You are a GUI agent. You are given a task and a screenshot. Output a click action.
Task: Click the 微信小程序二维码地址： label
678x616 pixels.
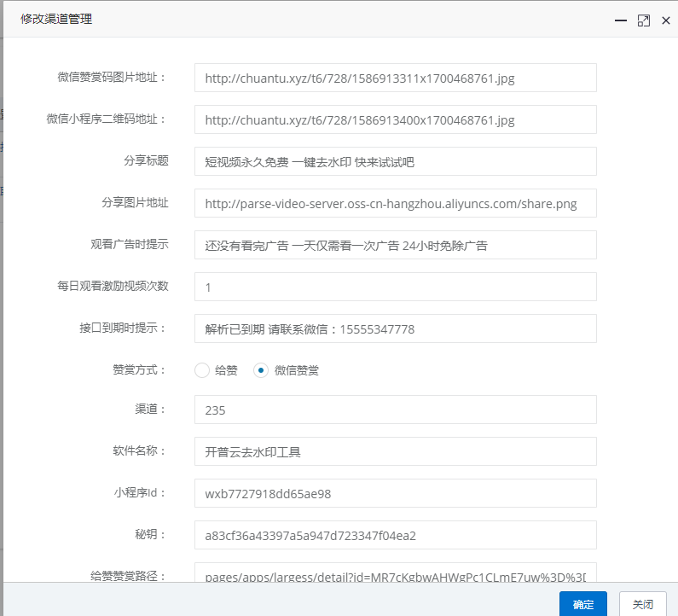(107, 119)
